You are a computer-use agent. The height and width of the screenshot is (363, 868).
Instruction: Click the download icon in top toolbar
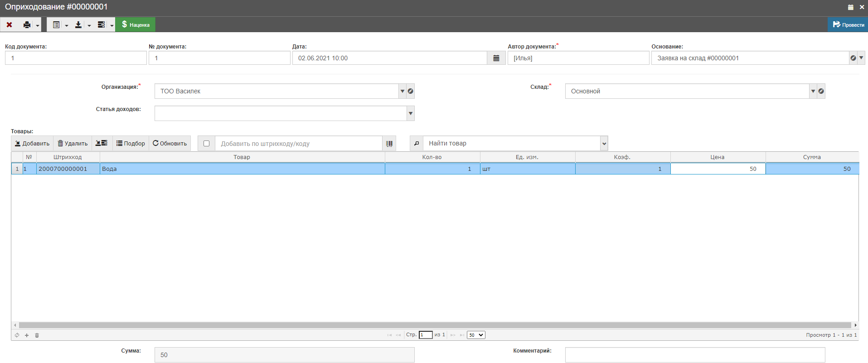click(78, 25)
